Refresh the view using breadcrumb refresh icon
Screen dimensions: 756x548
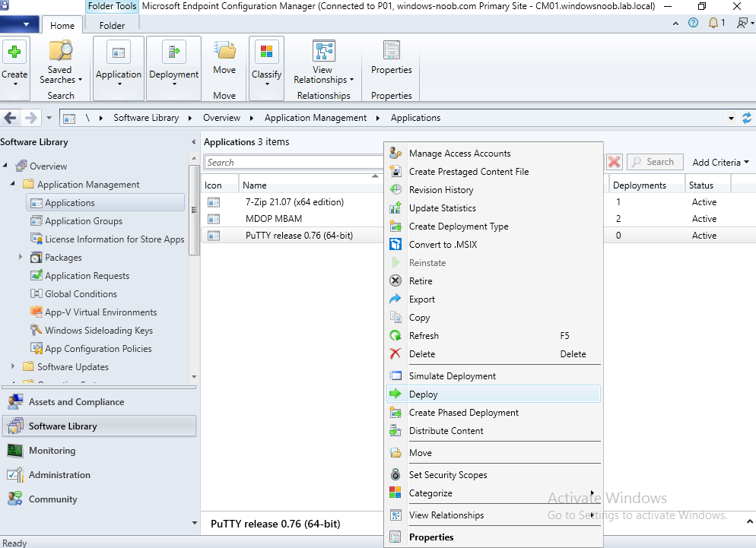point(747,118)
